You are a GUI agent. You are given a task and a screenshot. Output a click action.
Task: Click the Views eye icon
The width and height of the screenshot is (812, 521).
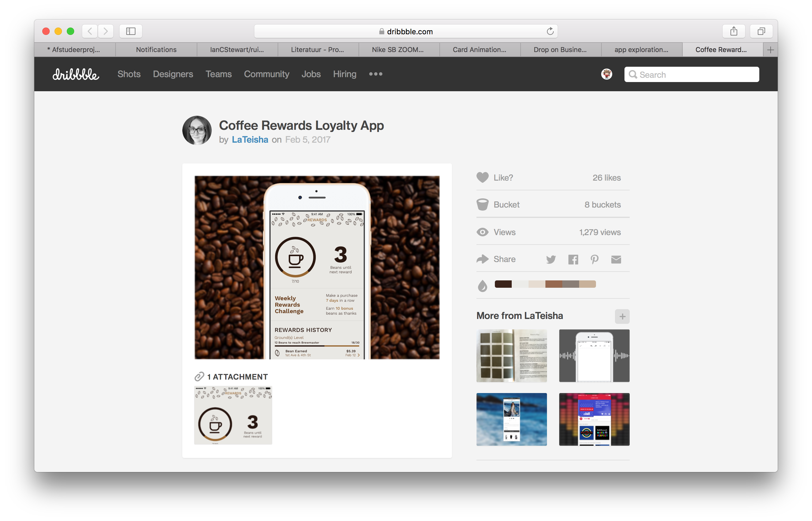pos(482,231)
